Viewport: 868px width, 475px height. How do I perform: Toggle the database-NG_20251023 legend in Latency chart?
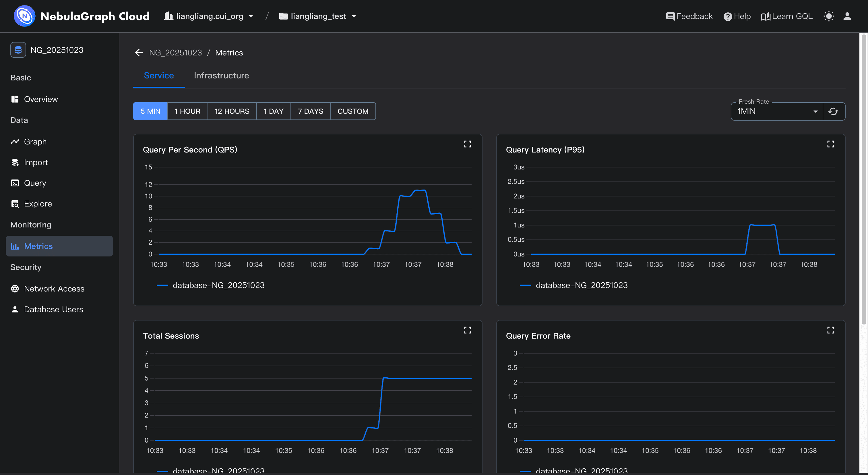tap(581, 285)
